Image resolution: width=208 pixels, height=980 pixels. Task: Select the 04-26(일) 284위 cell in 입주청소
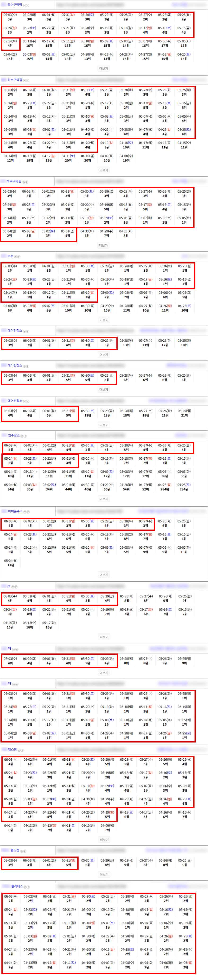point(165,487)
